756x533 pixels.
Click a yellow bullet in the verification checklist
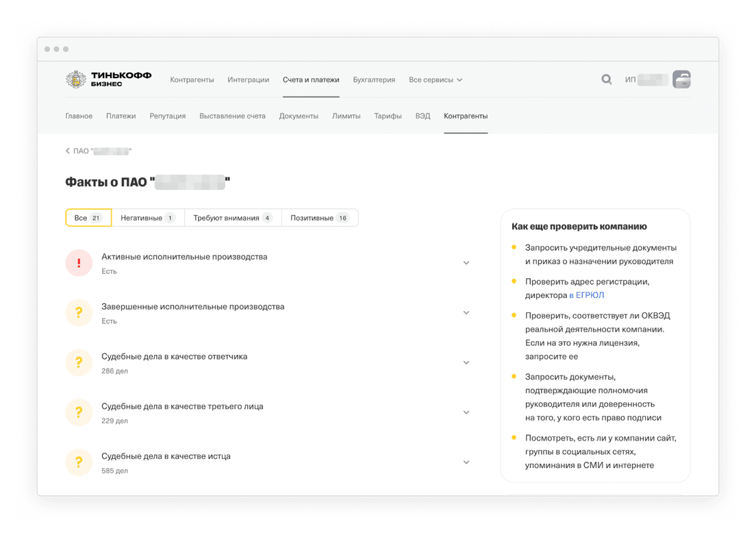click(x=515, y=247)
